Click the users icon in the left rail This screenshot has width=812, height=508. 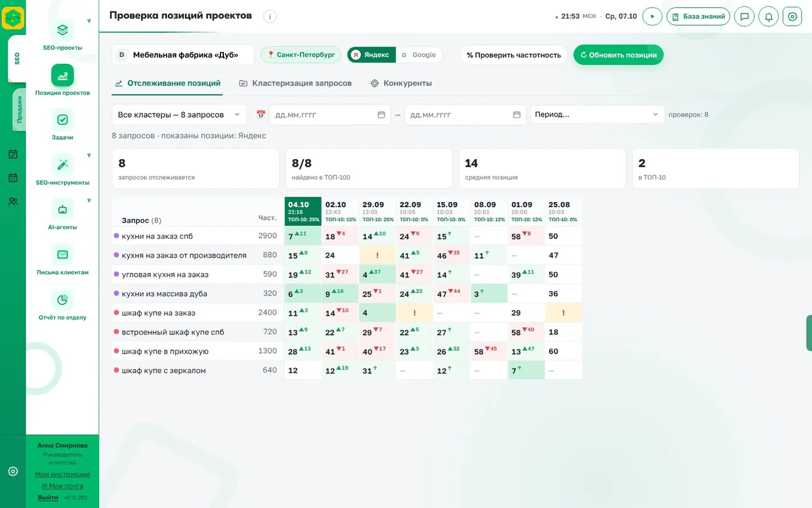13,202
